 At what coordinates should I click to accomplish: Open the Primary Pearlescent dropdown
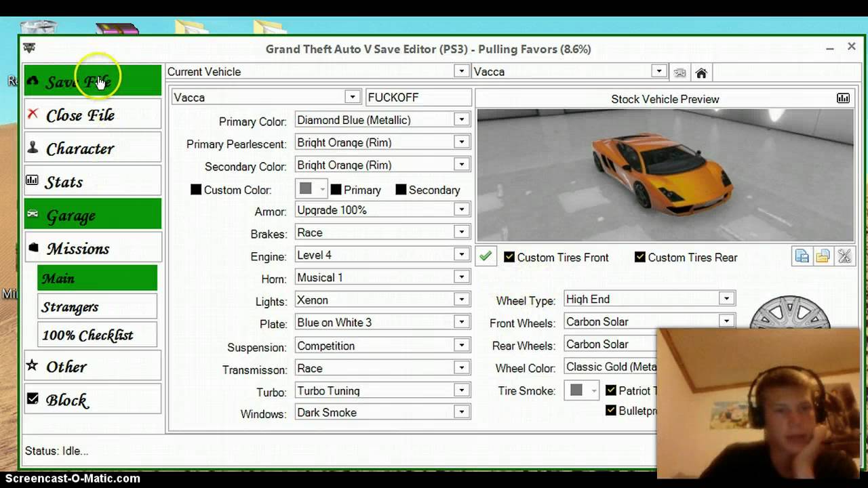coord(461,142)
